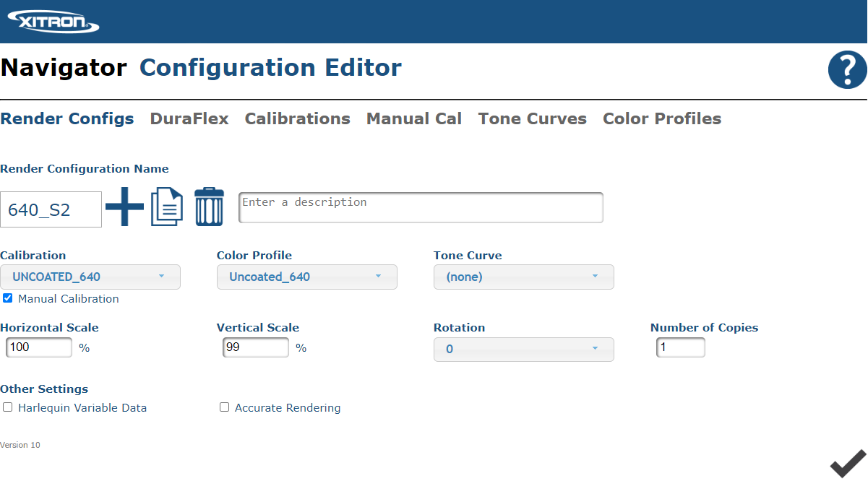Image resolution: width=868 pixels, height=481 pixels.
Task: Go to Manual Cal tab
Action: [414, 118]
